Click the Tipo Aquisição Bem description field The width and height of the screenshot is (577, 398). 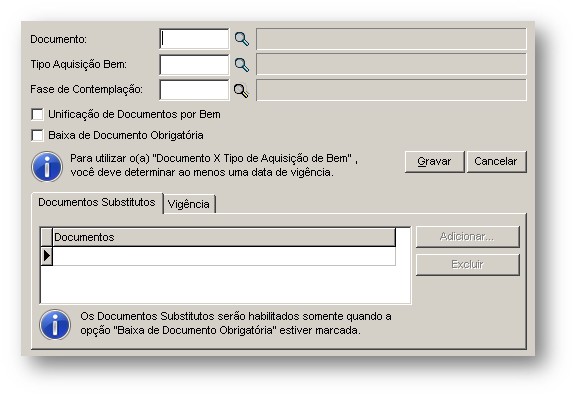tap(391, 64)
